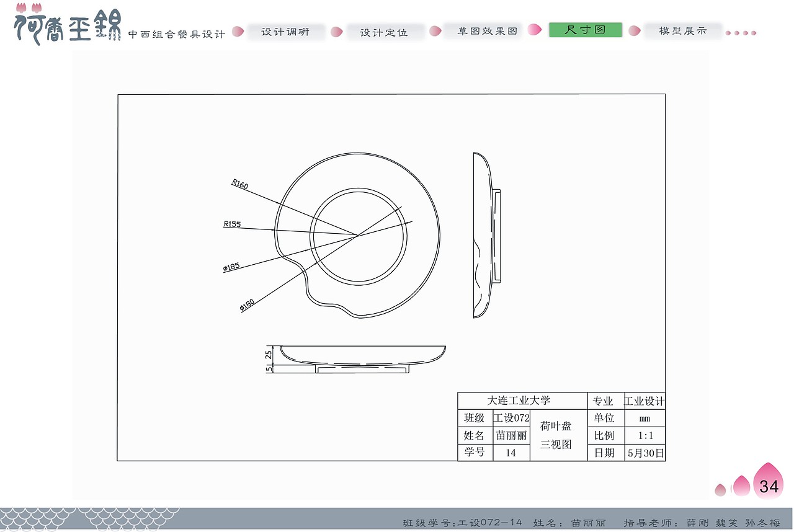Click the pink petal before 设计调研
Viewport: 794px width, 532px height.
pos(237,31)
